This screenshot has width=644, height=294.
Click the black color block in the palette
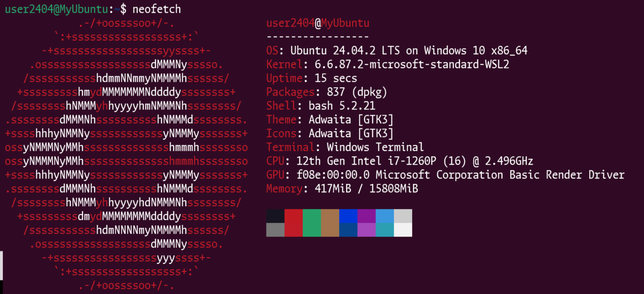coord(275,216)
